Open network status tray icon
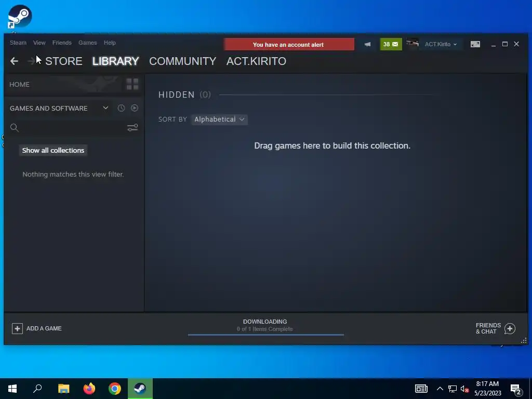This screenshot has width=532, height=399. 453,389
